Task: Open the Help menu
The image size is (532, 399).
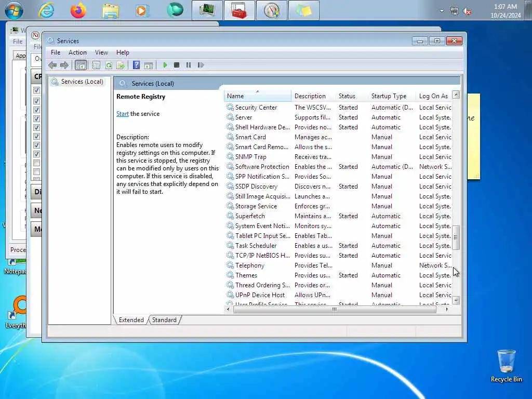Action: 123,52
